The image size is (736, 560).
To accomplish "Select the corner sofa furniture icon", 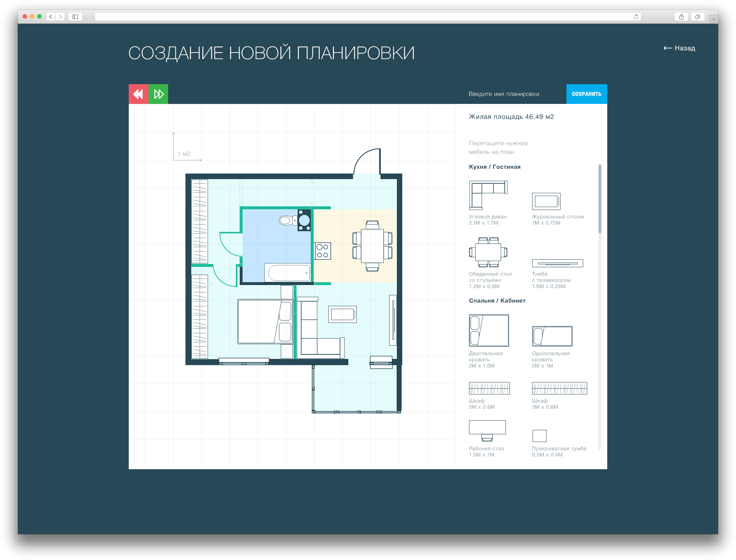I will (488, 195).
